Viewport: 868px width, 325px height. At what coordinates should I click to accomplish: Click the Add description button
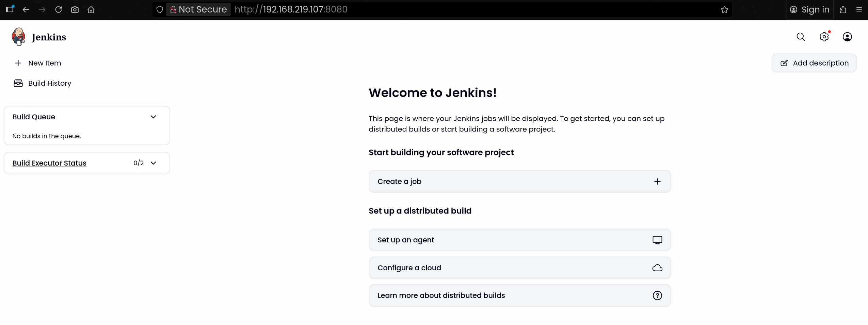click(x=814, y=63)
